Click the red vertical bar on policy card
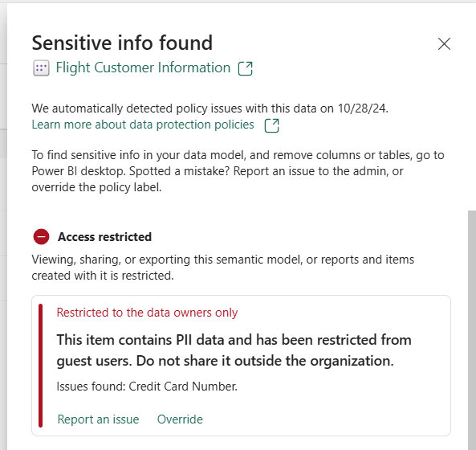This screenshot has height=450, width=476. coord(41,366)
